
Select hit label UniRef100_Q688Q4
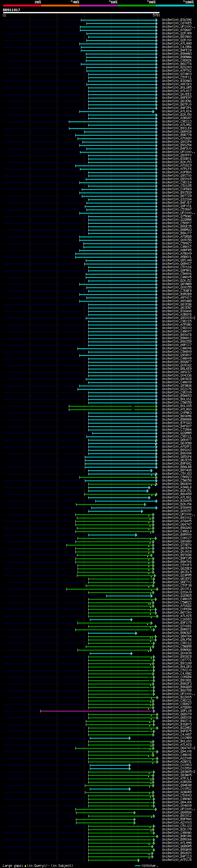[x=176, y=812]
